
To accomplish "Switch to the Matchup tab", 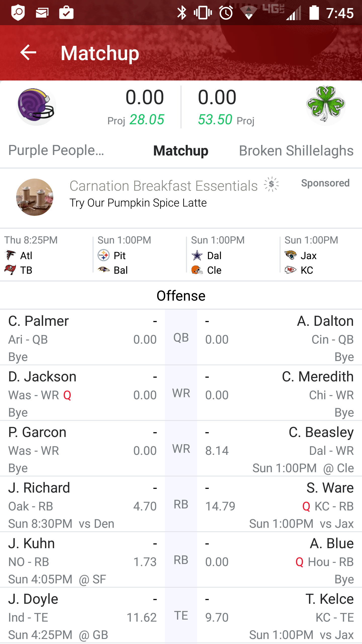I will [x=181, y=151].
